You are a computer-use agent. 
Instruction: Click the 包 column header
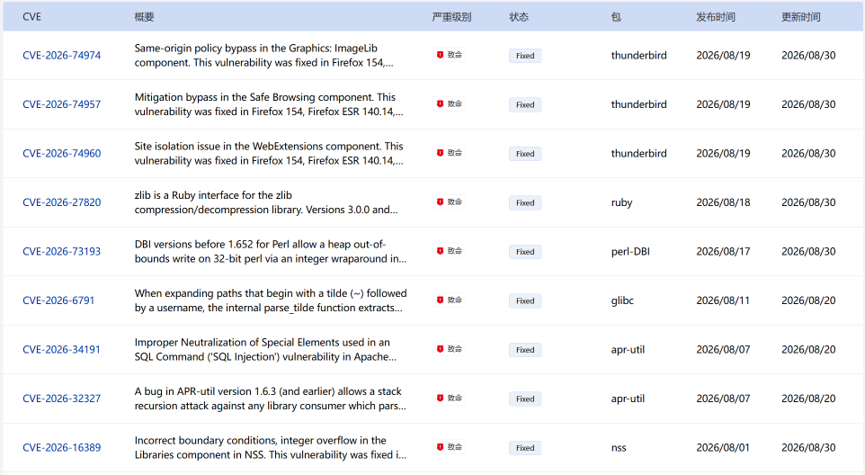[x=616, y=17]
